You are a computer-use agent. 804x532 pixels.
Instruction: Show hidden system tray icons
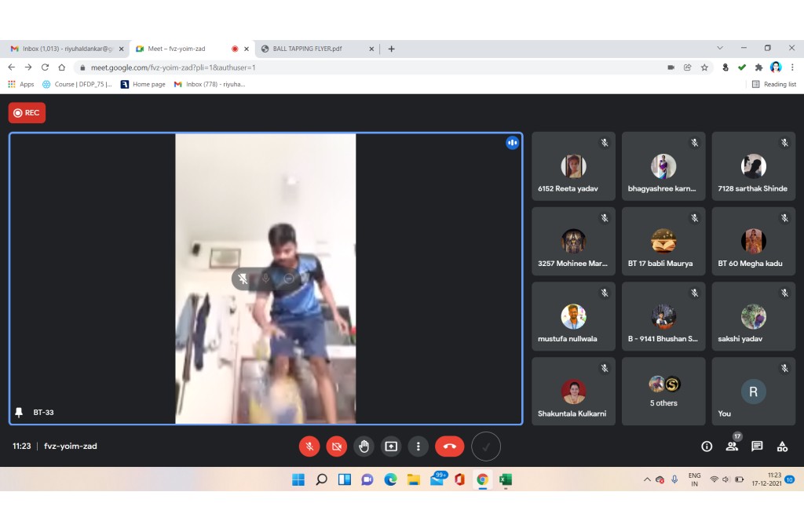[x=647, y=479]
